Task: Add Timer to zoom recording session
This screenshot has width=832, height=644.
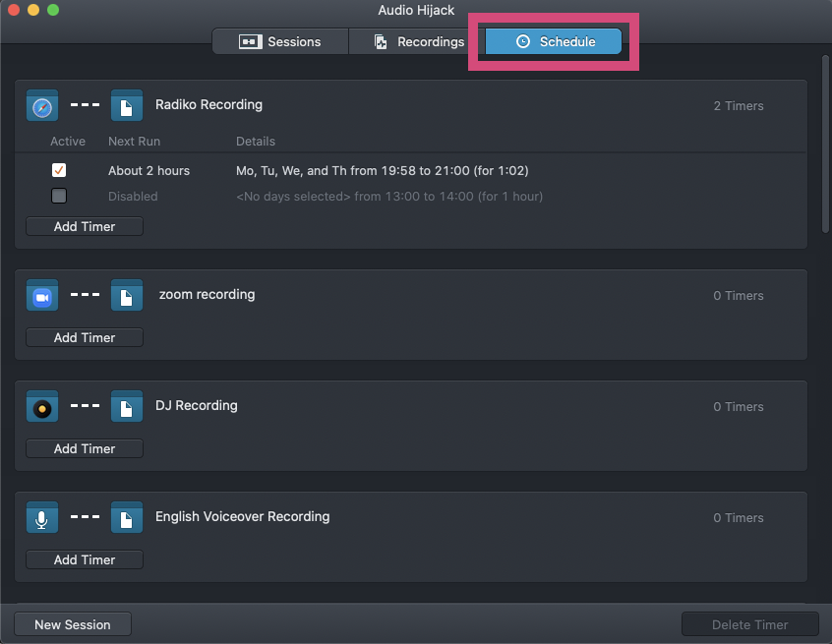Action: click(85, 337)
